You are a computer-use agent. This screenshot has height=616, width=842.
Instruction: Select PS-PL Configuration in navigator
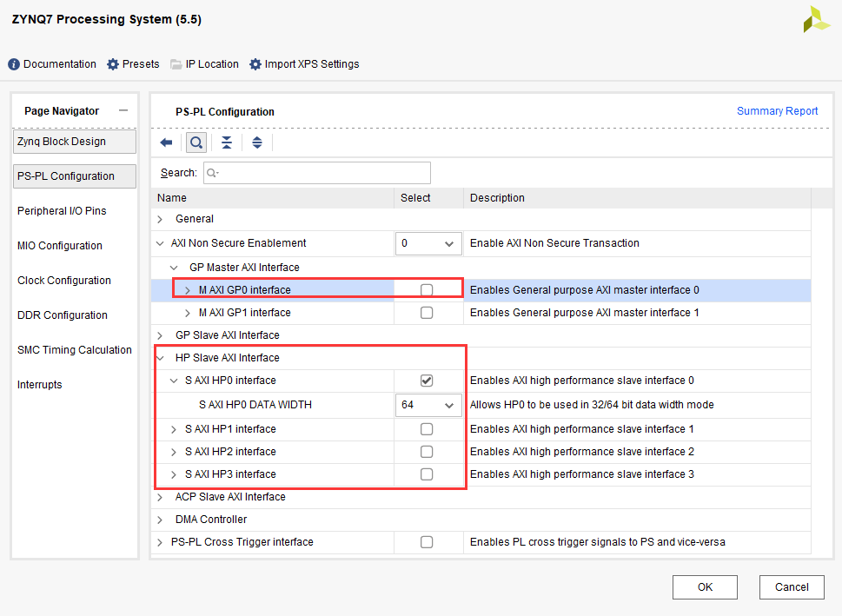(75, 176)
